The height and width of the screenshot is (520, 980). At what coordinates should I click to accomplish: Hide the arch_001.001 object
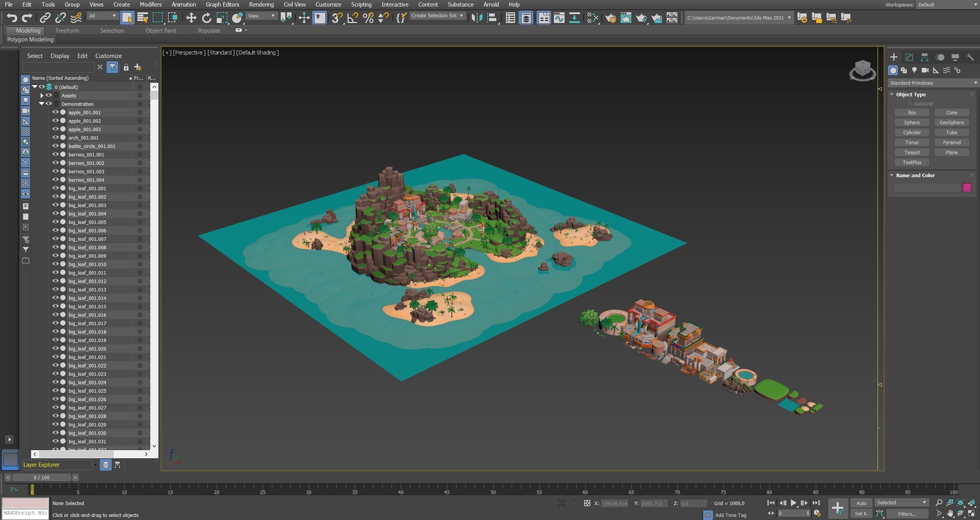pos(56,138)
